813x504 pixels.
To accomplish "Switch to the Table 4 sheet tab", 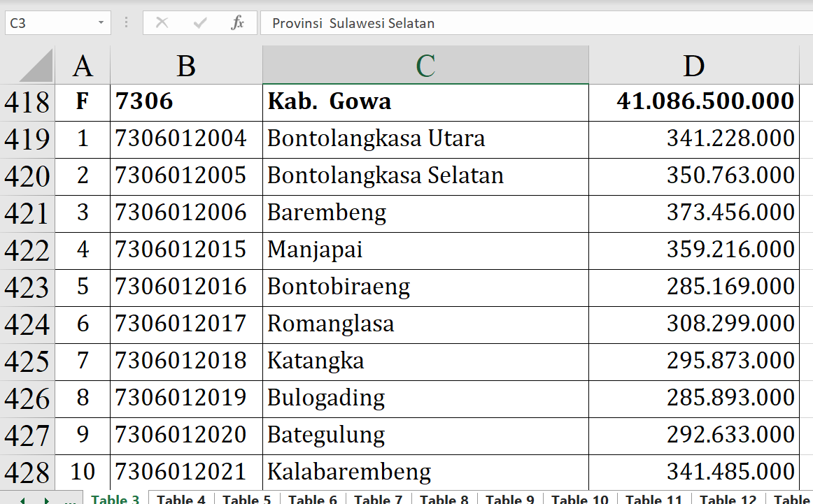I will [181, 499].
